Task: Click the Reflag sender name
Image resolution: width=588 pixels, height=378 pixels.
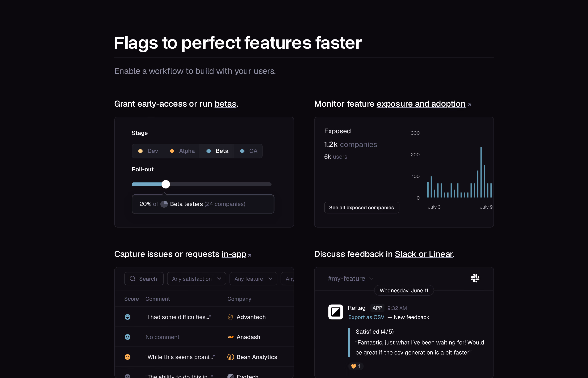Action: click(357, 308)
